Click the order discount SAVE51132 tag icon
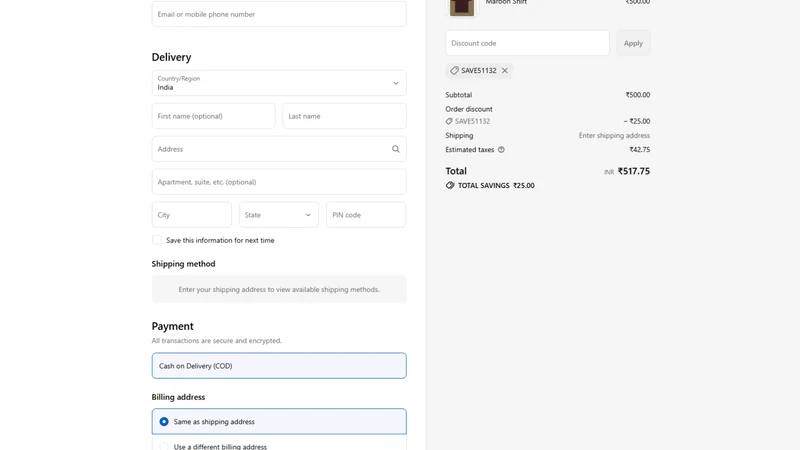The height and width of the screenshot is (450, 800). 448,121
